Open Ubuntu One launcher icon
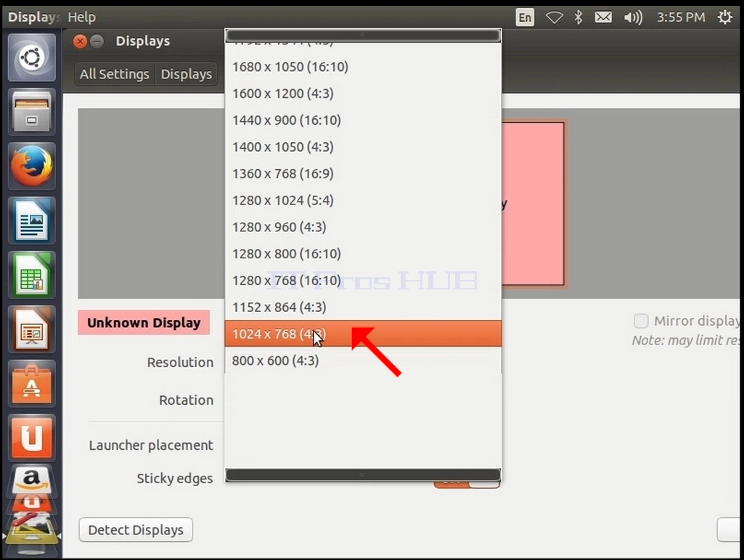Viewport: 744px width, 560px height. click(x=32, y=437)
